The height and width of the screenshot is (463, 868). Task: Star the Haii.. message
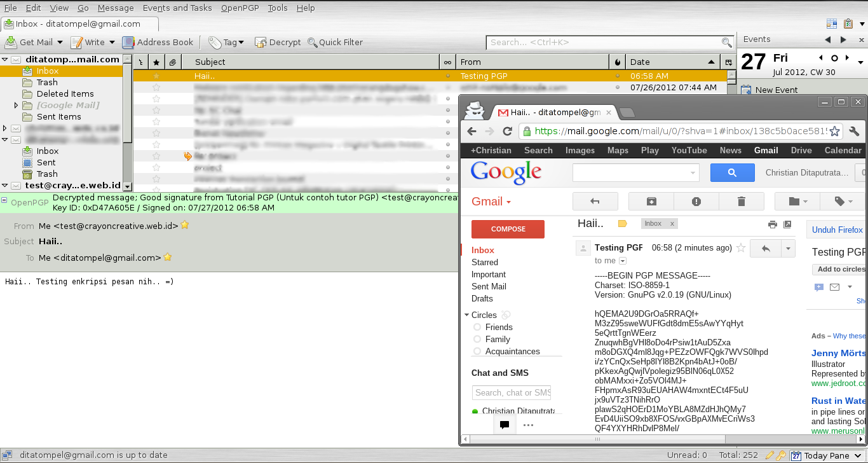point(156,76)
